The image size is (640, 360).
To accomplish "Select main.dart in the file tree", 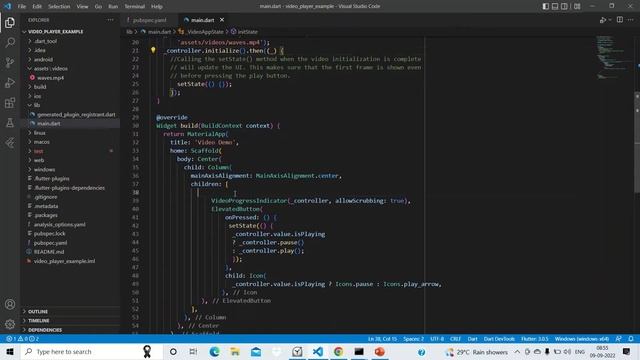I will (x=49, y=124).
